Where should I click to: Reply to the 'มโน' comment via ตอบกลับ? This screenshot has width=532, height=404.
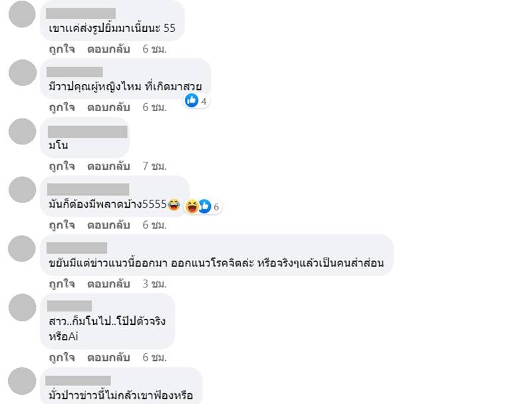pos(108,166)
